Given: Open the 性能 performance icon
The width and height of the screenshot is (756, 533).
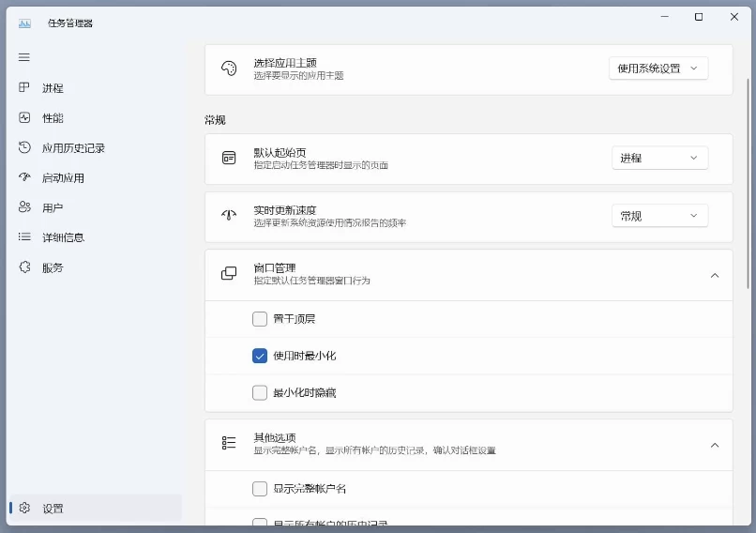Looking at the screenshot, I should [x=24, y=118].
